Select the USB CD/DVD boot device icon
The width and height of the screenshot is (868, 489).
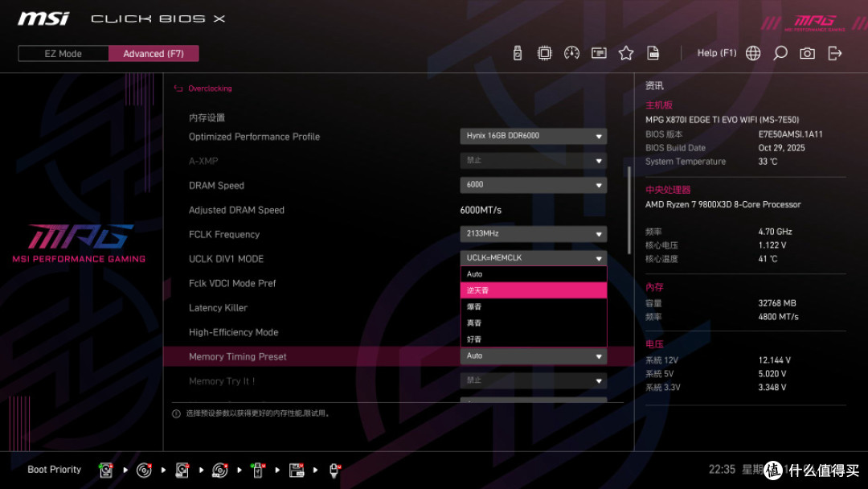219,471
